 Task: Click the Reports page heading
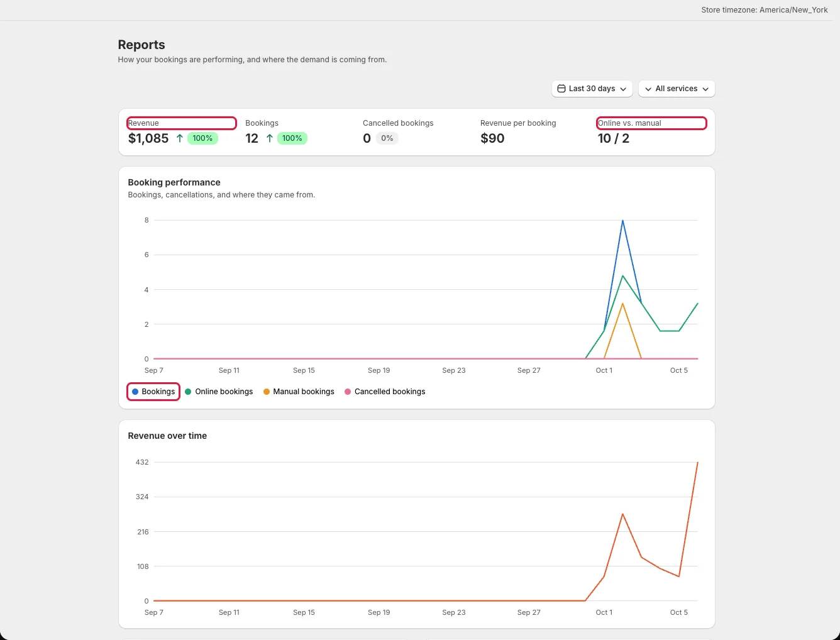tap(141, 45)
